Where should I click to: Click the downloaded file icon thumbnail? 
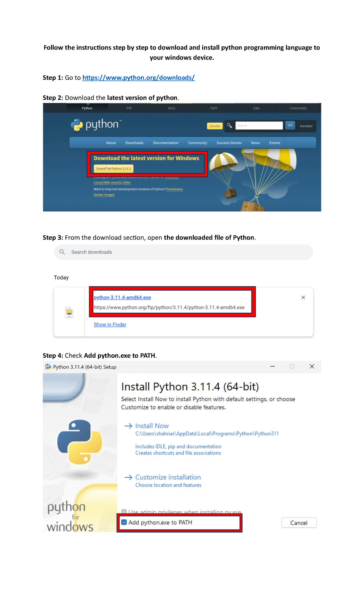[x=69, y=312]
